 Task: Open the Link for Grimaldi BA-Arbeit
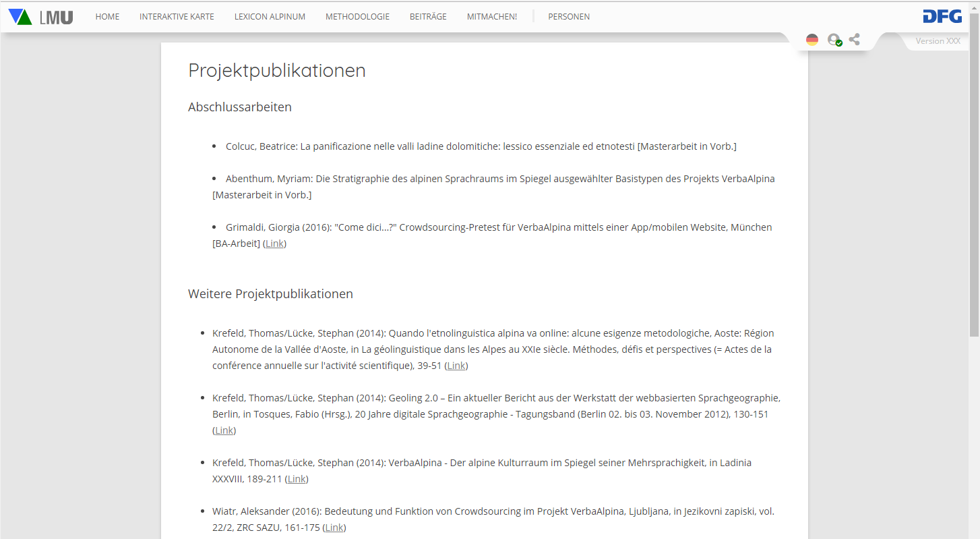(x=274, y=244)
